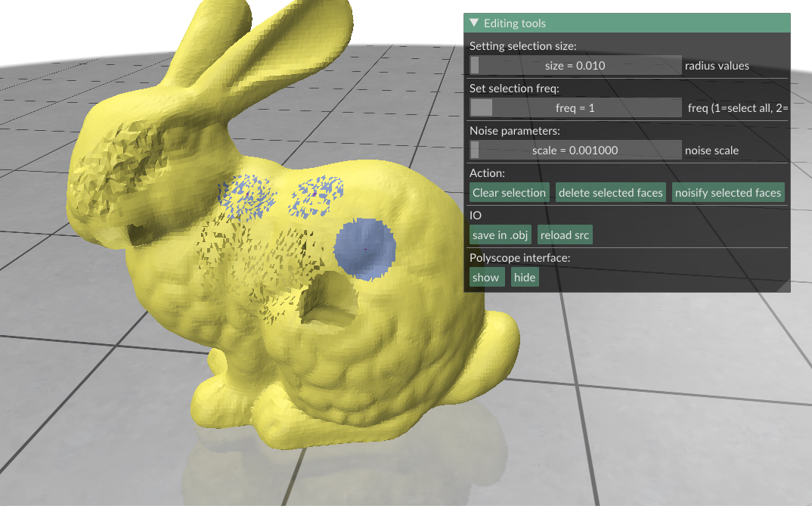812x506 pixels.
Task: Save the mesh in .obj
Action: (500, 235)
